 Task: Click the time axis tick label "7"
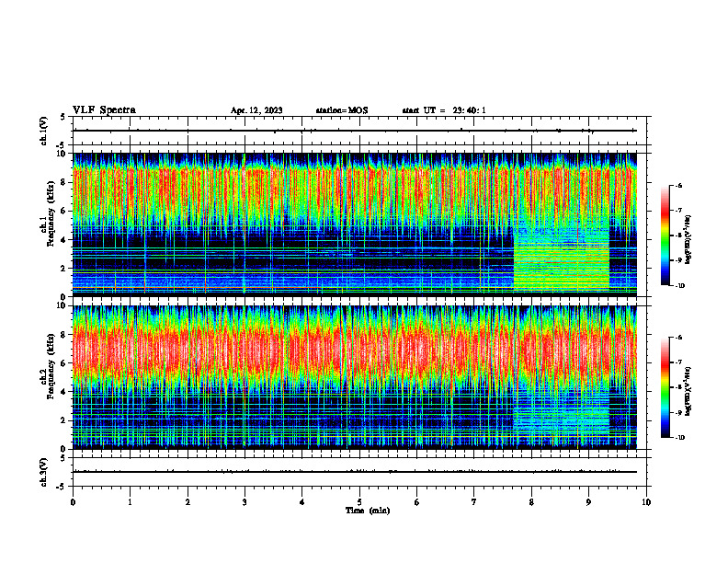point(474,502)
